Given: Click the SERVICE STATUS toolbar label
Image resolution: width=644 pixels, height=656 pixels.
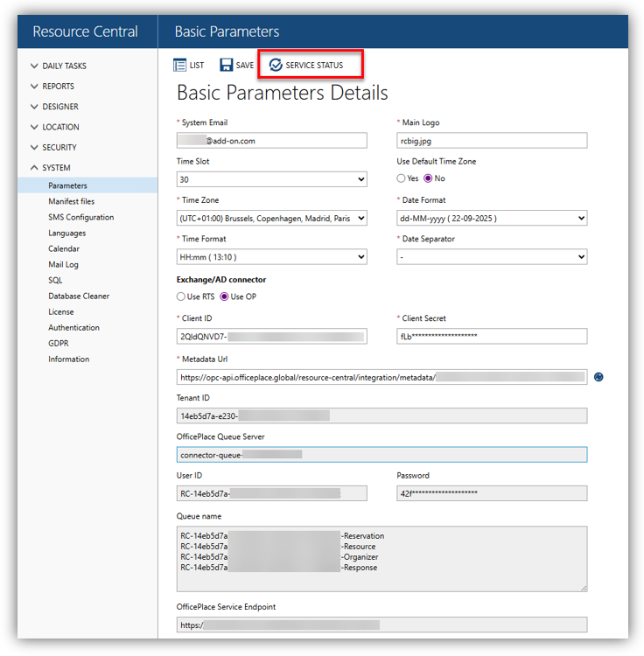Looking at the screenshot, I should coord(314,66).
